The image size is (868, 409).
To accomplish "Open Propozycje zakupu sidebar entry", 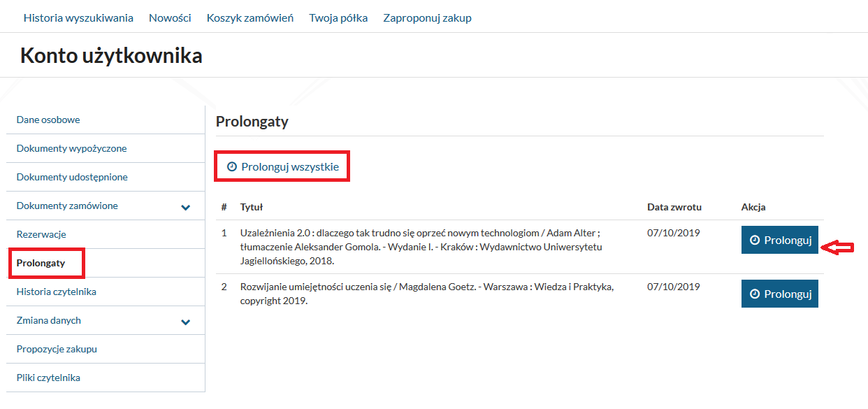I will [106, 349].
